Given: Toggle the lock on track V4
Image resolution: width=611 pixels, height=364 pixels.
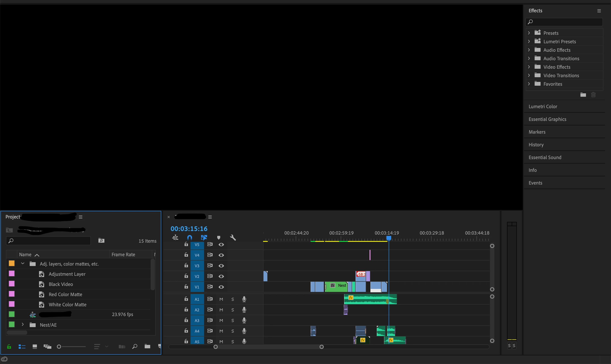Looking at the screenshot, I should [186, 255].
